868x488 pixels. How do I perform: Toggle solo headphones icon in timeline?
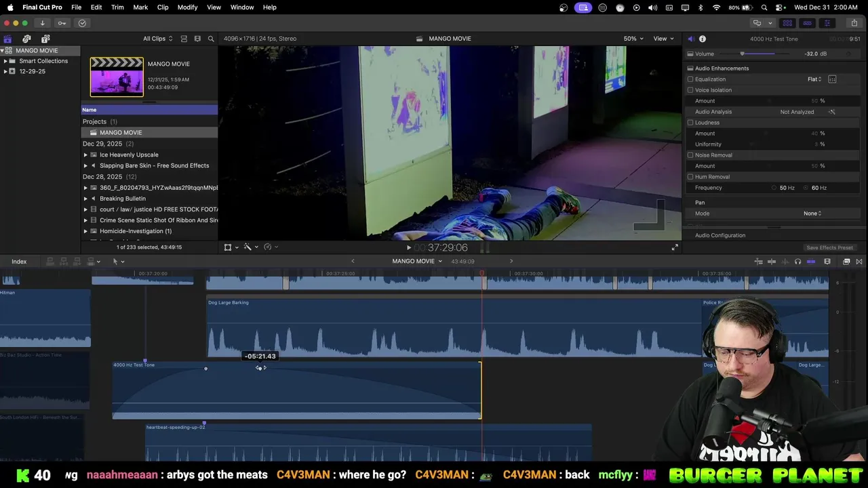pyautogui.click(x=797, y=262)
